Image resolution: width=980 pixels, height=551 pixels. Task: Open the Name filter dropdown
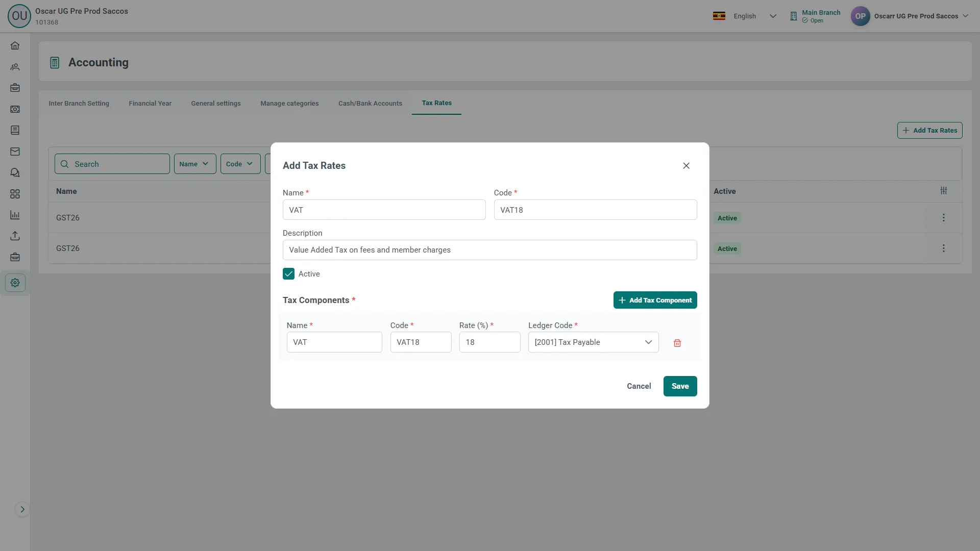click(x=195, y=164)
